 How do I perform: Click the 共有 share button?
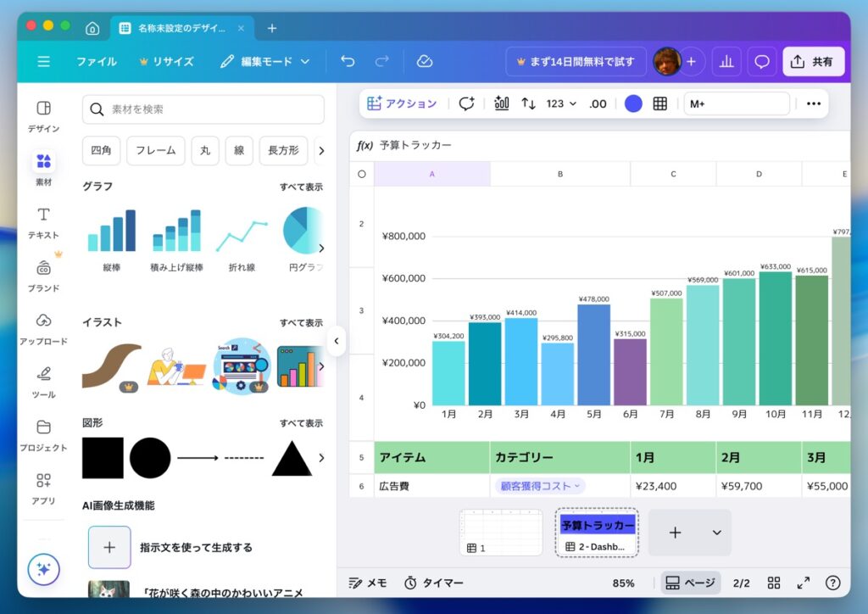click(x=813, y=61)
